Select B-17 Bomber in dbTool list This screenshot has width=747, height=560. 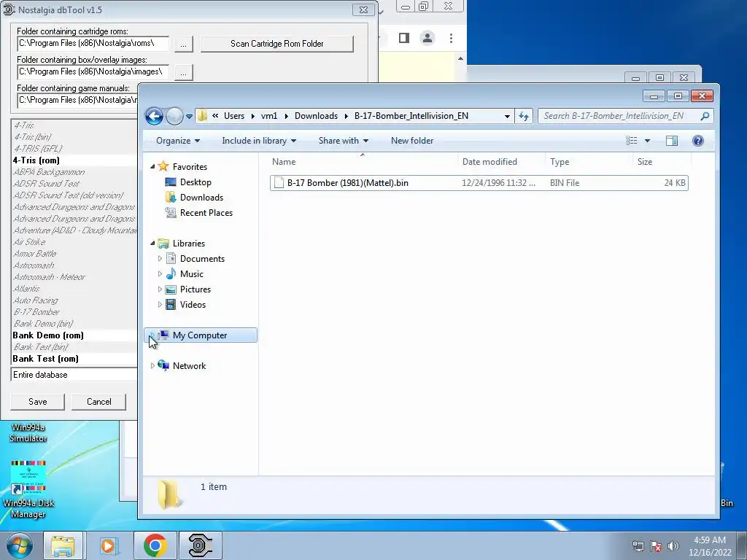click(74, 312)
